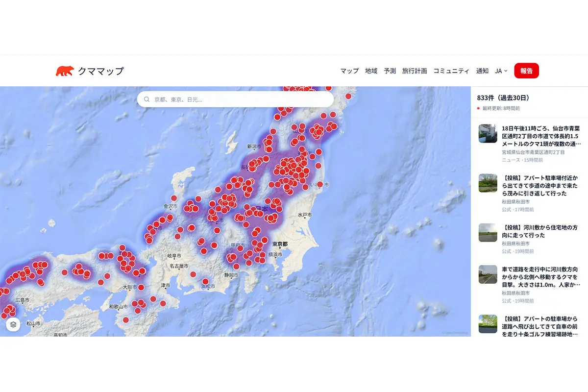588x392 pixels.
Task: Focus the 京都、東京、日光 search field
Action: (x=240, y=99)
